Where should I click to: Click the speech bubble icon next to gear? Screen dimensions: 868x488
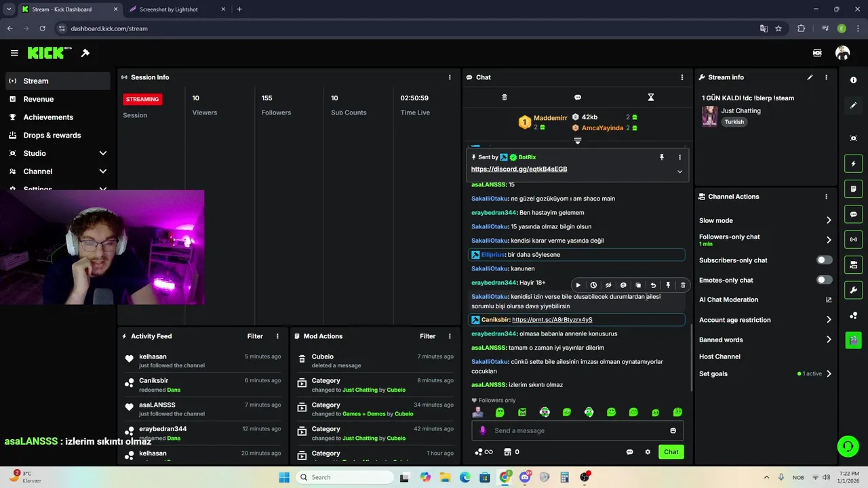point(629,452)
